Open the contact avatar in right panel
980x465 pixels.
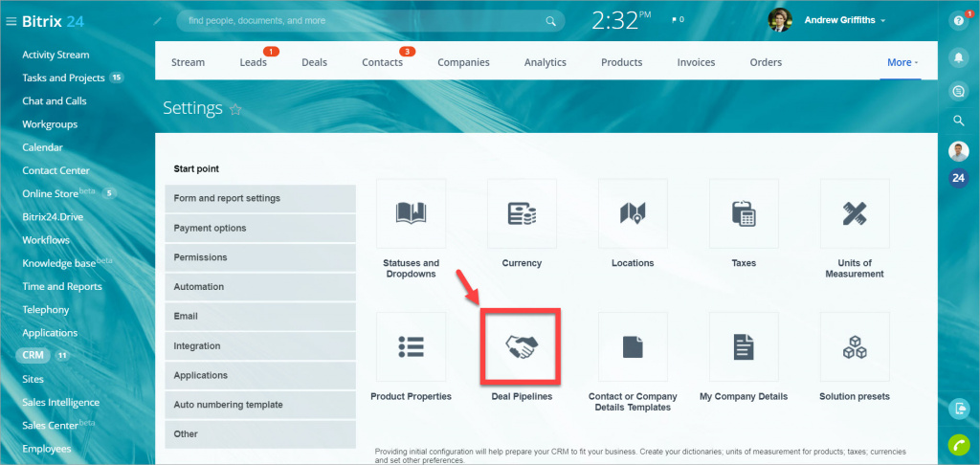pyautogui.click(x=958, y=151)
